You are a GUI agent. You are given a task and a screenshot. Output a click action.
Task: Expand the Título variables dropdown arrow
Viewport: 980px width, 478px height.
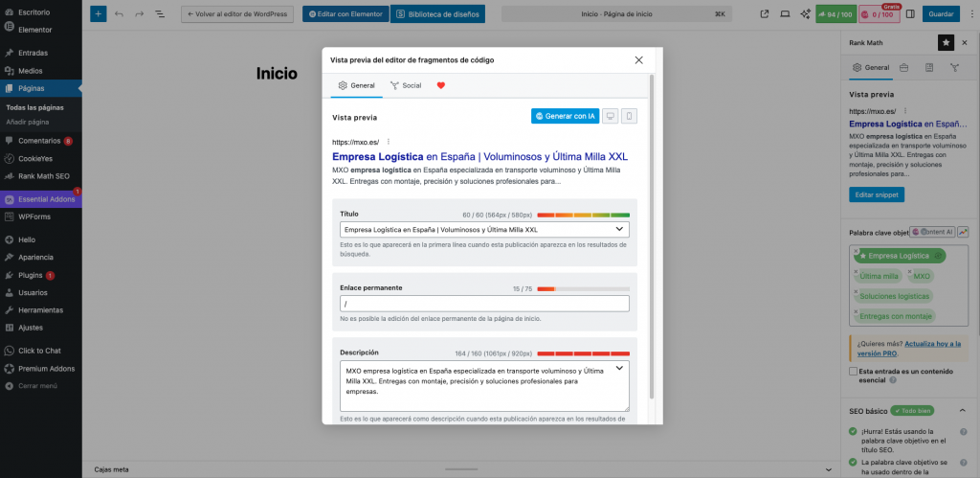click(x=619, y=229)
